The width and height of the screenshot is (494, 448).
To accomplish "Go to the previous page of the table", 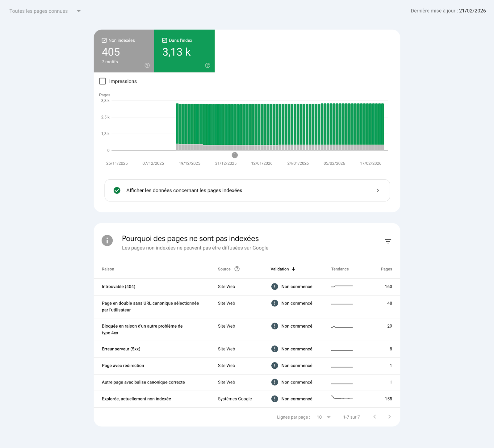I will pyautogui.click(x=375, y=417).
